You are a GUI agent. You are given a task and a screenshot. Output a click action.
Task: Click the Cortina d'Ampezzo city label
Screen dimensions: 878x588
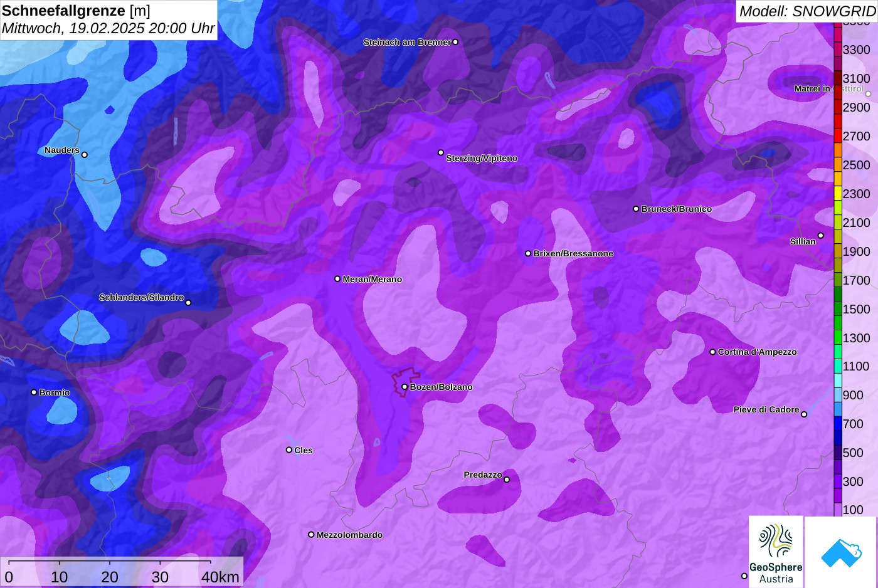(x=757, y=352)
